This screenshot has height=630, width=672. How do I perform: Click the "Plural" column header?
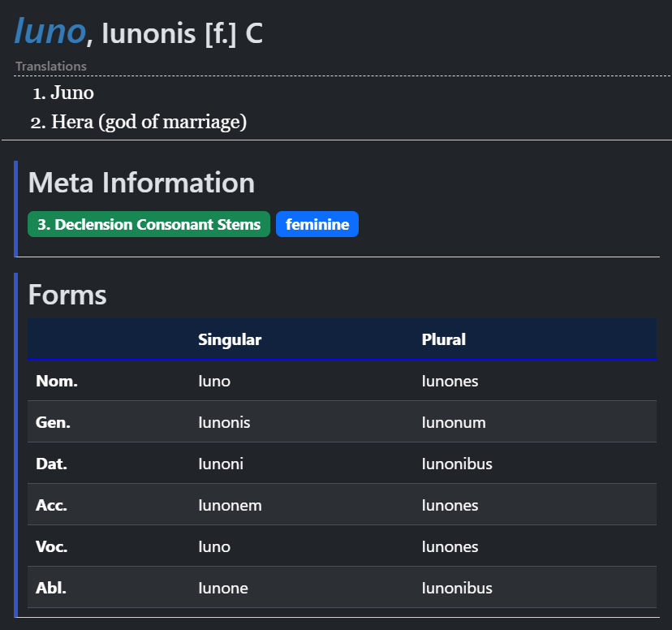tap(444, 339)
